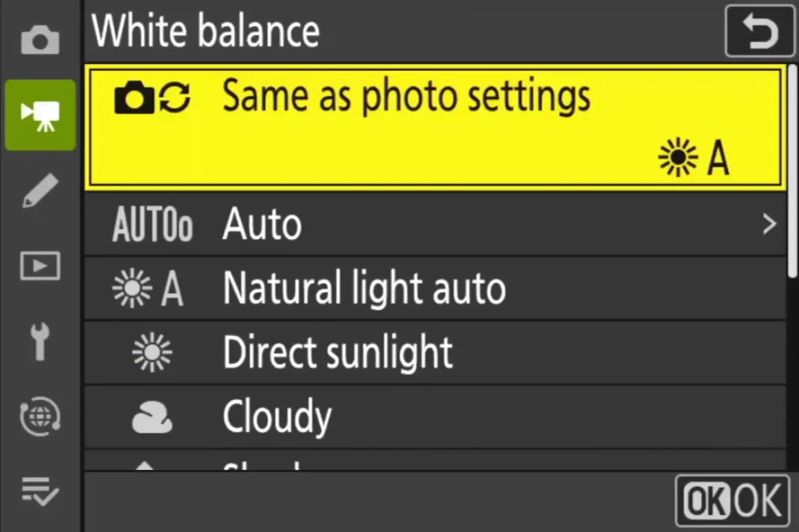Open the setup wrench menu
799x532 pixels.
(x=39, y=342)
